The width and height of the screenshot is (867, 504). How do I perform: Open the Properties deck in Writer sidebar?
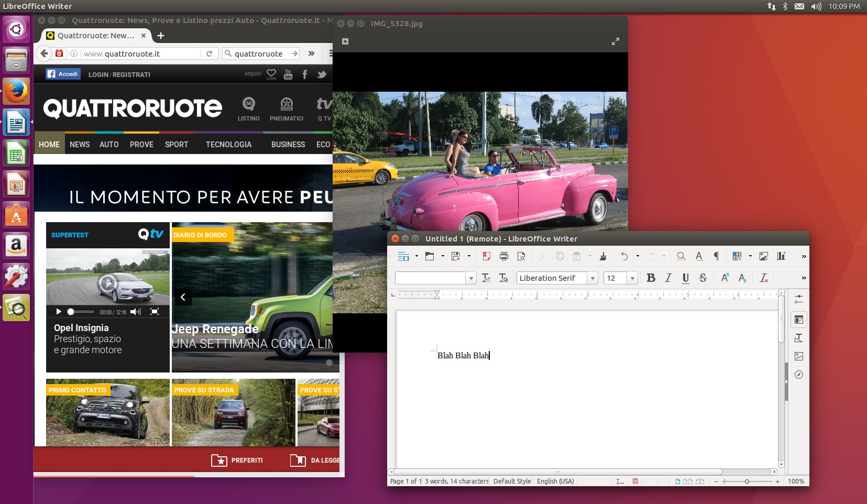[x=799, y=320]
